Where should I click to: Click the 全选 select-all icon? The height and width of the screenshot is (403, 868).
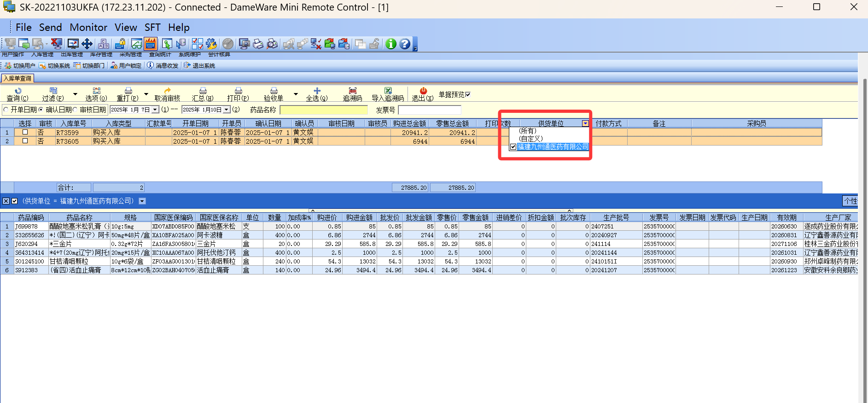pyautogui.click(x=317, y=91)
